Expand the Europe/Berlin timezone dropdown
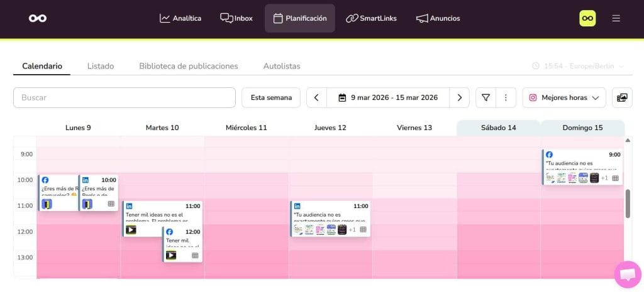Viewport: 644px width, 292px height. point(579,66)
